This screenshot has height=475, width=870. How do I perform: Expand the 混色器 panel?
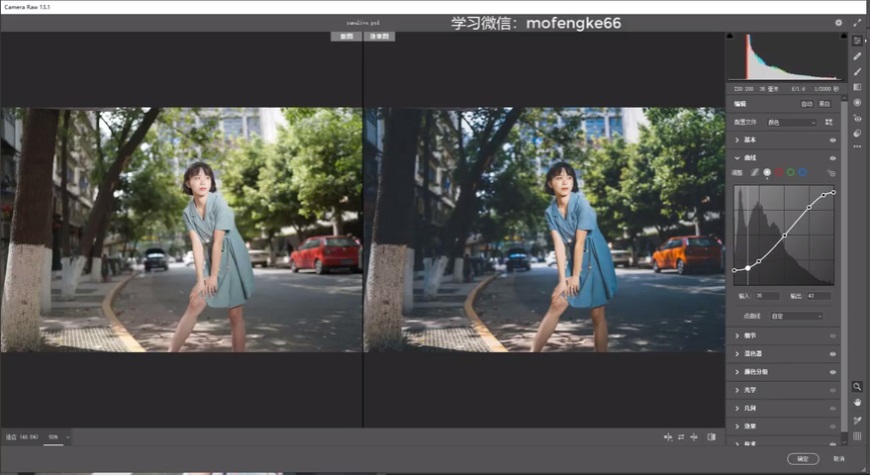(737, 354)
